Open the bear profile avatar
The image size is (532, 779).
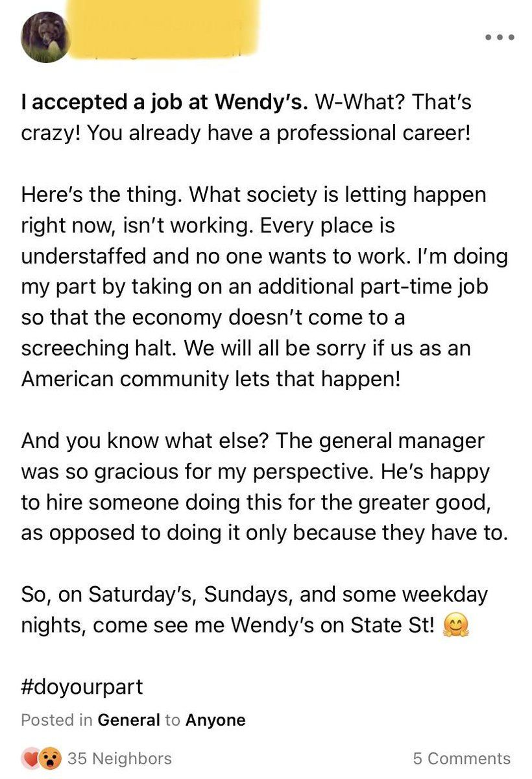tap(45, 37)
